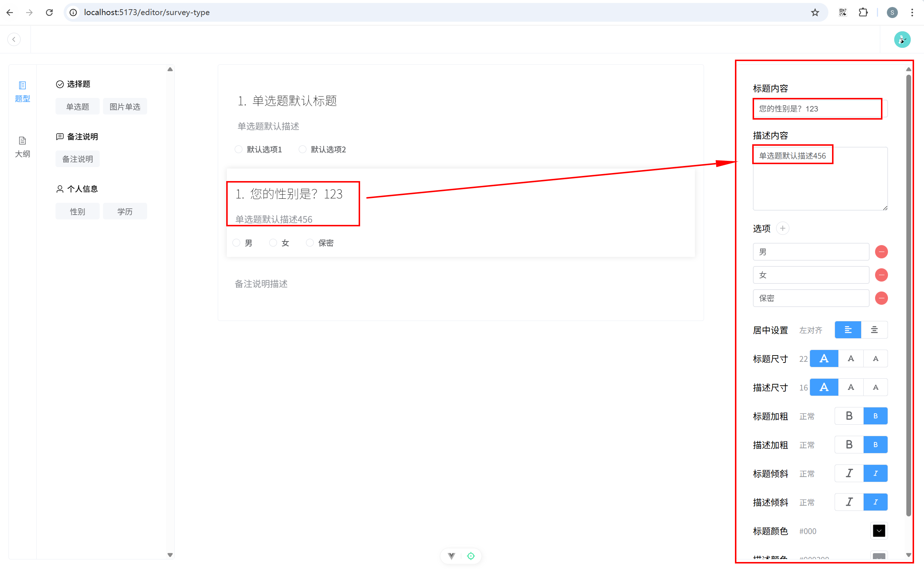924x569 pixels.
Task: Select the 男 radio option
Action: (x=237, y=243)
